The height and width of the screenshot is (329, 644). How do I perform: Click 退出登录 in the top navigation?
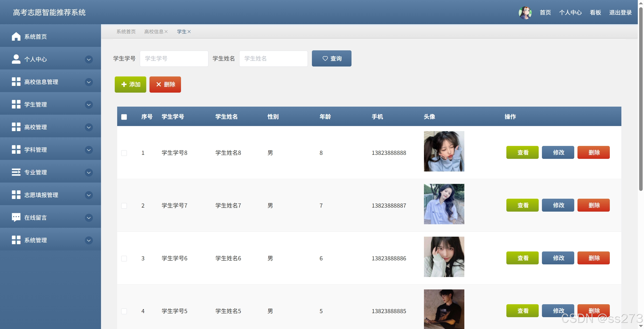click(620, 13)
